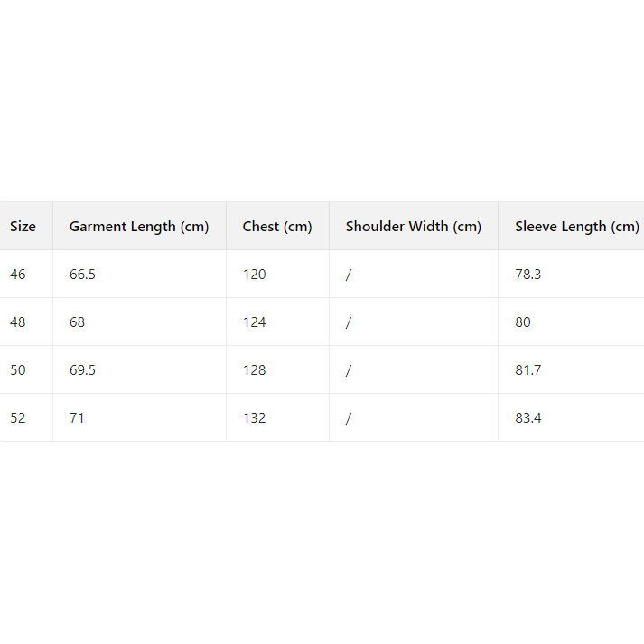The image size is (644, 644).
Task: Click sleeve length value 81.7
Action: 528,370
